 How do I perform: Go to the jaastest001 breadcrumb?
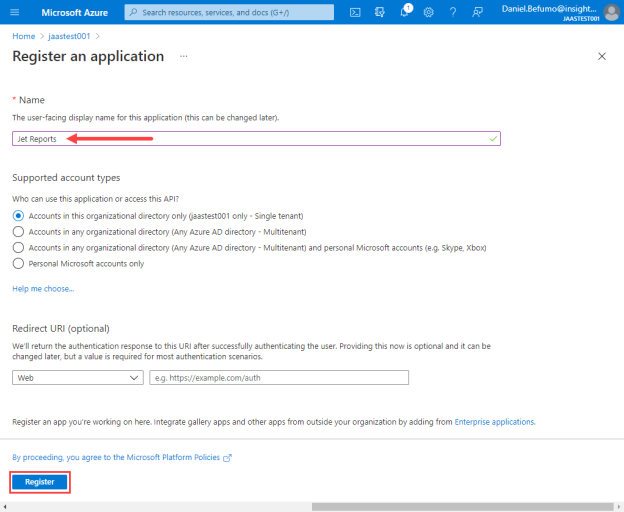click(69, 36)
